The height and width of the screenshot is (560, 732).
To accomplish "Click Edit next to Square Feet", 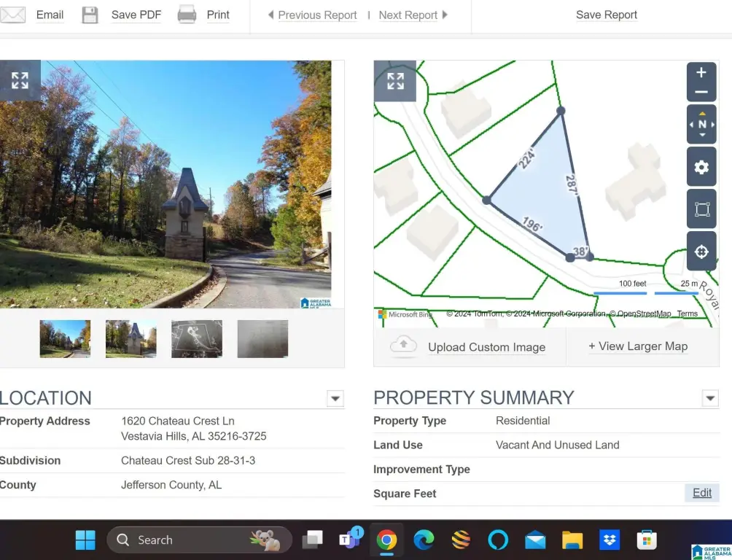I will (702, 493).
